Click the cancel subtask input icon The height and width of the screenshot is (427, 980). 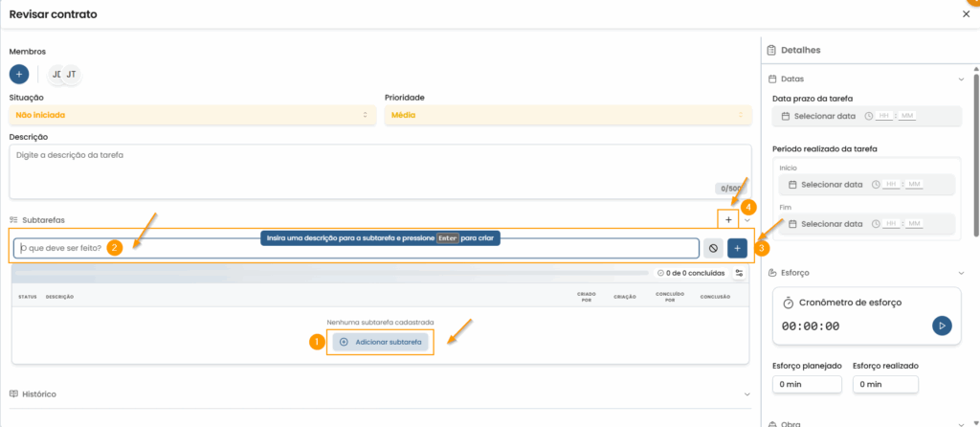[x=713, y=248]
